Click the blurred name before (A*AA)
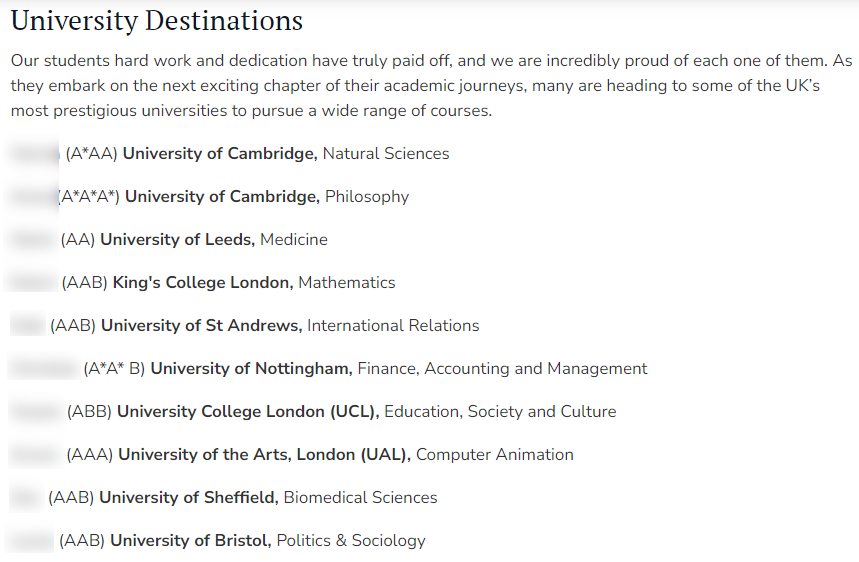Screen dimensions: 859x562 tap(35, 153)
